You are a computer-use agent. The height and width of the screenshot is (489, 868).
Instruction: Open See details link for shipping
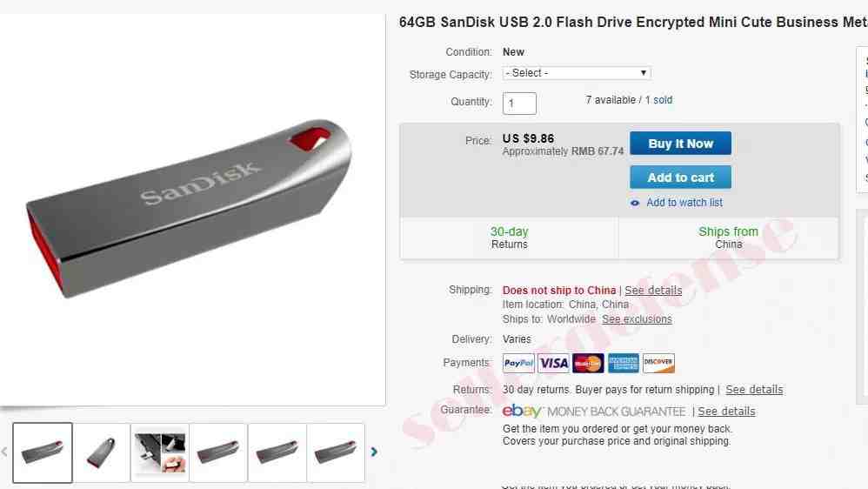[x=653, y=291]
